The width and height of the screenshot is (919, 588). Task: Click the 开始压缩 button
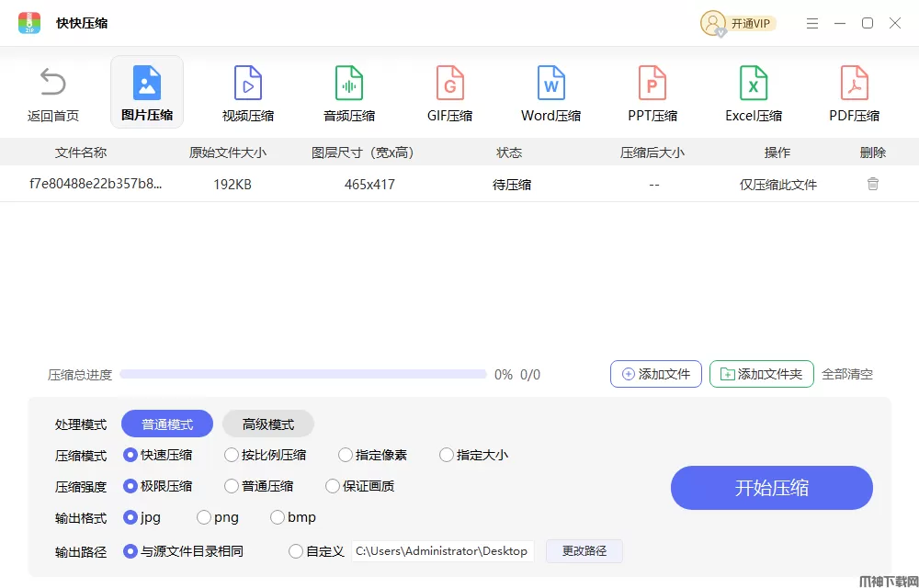771,488
